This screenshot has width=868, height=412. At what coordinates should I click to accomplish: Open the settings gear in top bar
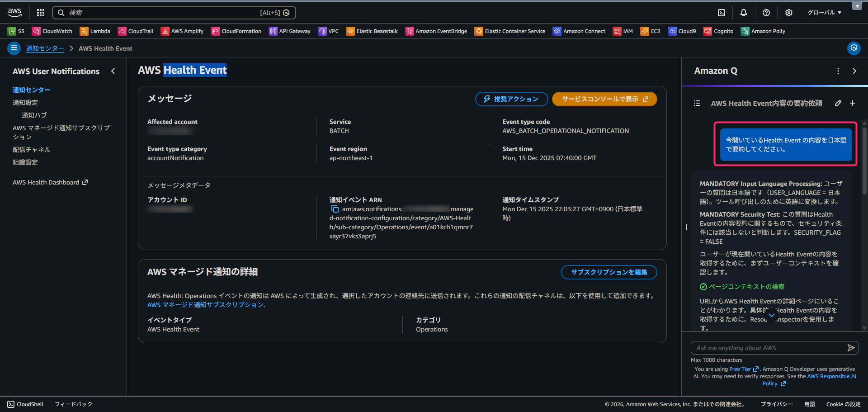click(x=788, y=13)
